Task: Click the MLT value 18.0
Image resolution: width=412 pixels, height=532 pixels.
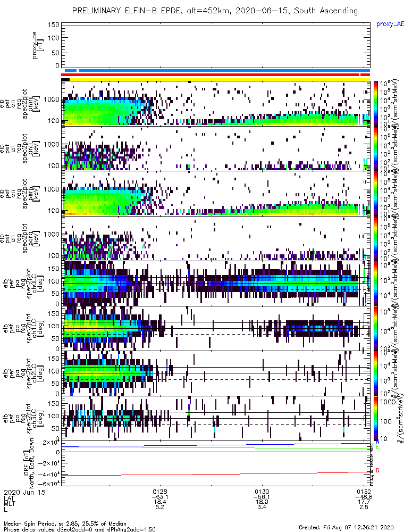Action: coord(262,502)
